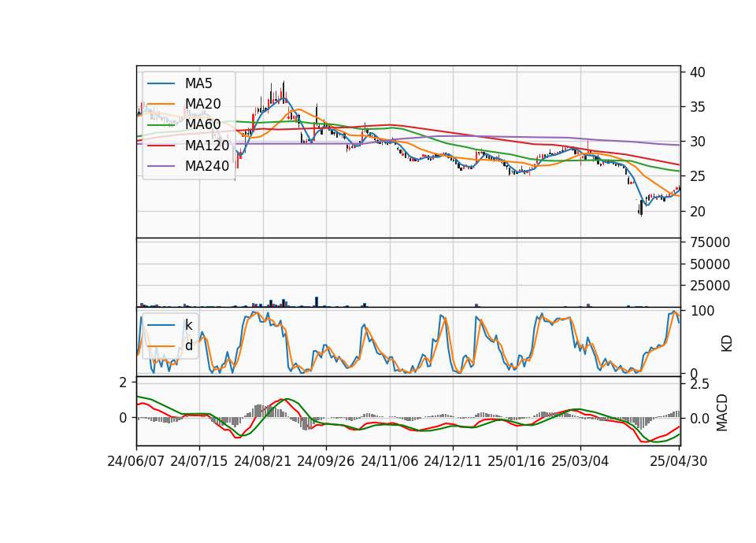The image size is (756, 543).
Task: Click the price axis value 20
Action: [x=697, y=211]
